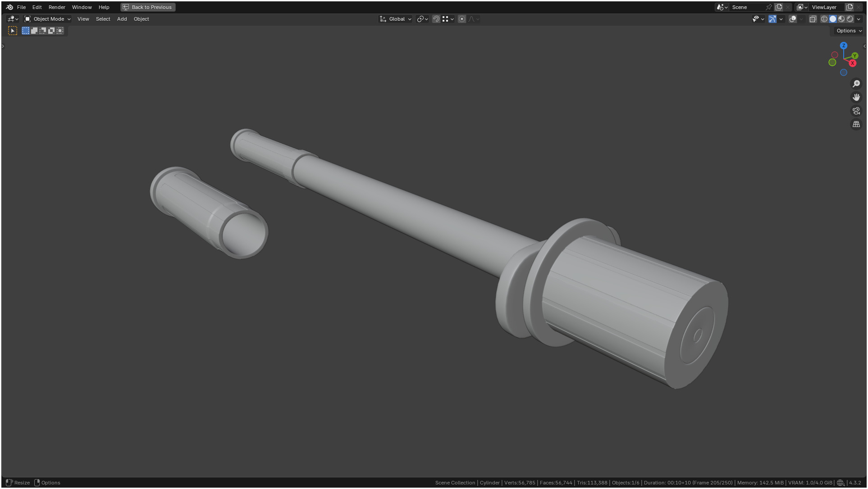Viewport: 868px width, 489px height.
Task: Toggle the camera view icon
Action: point(856,111)
